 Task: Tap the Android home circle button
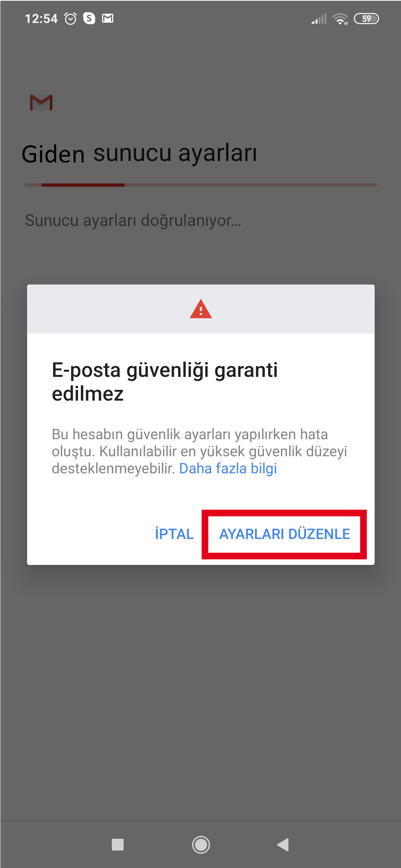[201, 845]
